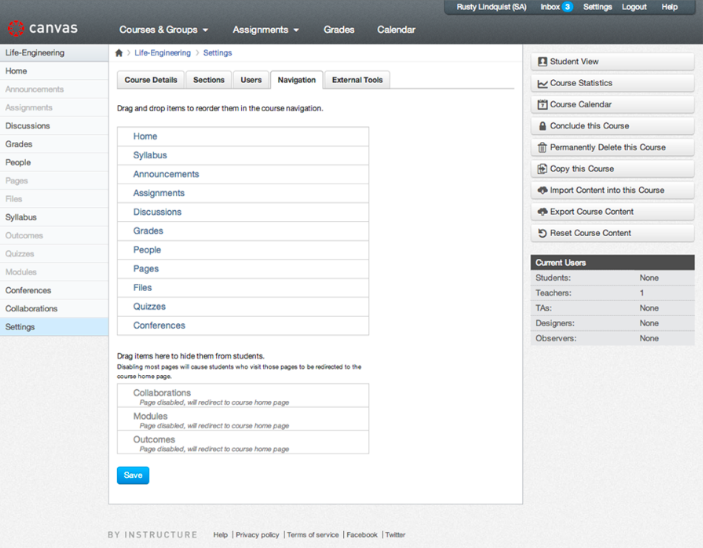Click the Course Statistics chart icon

click(542, 83)
